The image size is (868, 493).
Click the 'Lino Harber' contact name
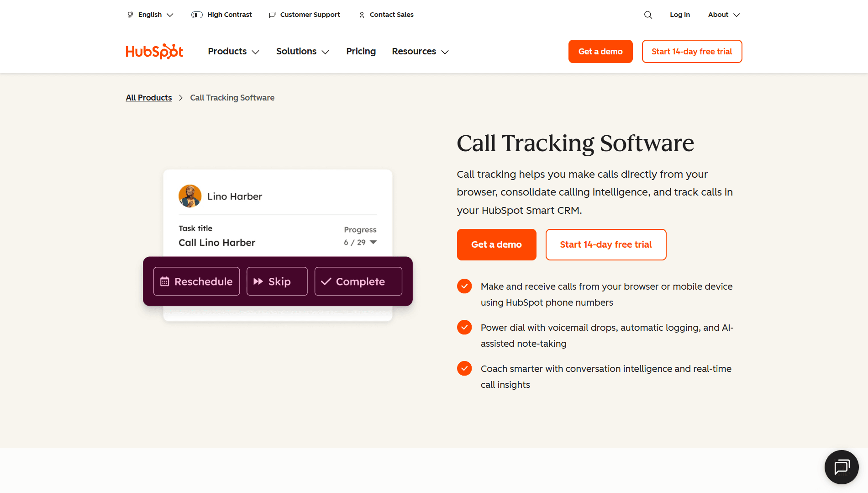[x=235, y=196]
